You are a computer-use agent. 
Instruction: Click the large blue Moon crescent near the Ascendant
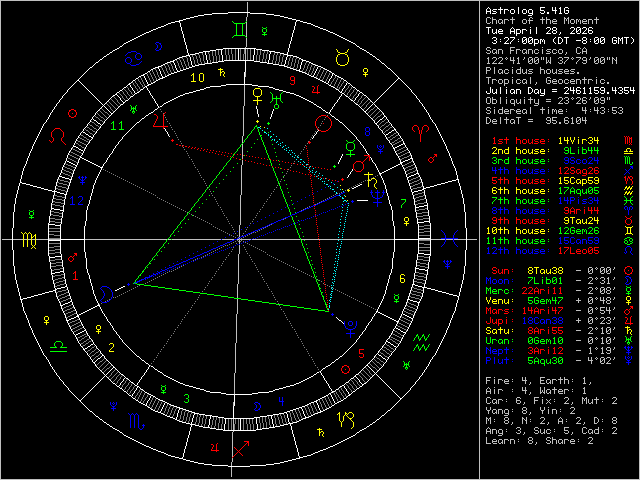106,294
